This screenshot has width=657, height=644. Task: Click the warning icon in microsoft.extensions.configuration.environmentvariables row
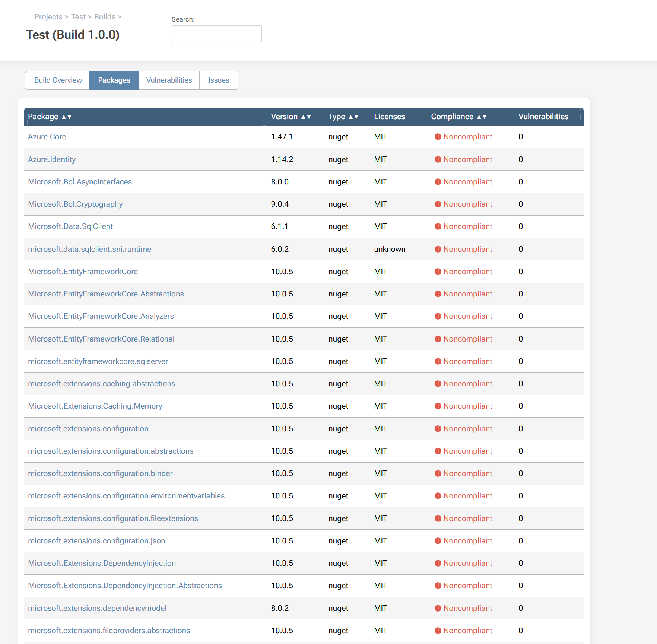point(438,496)
